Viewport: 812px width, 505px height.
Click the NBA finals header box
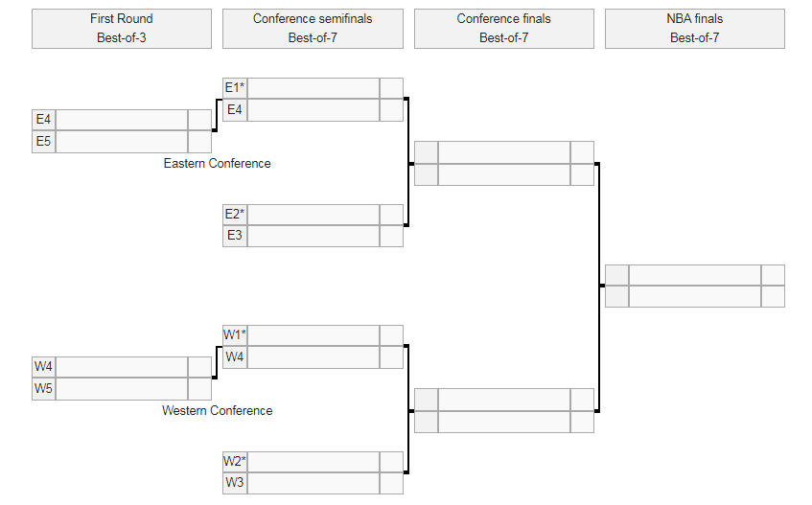tap(695, 29)
